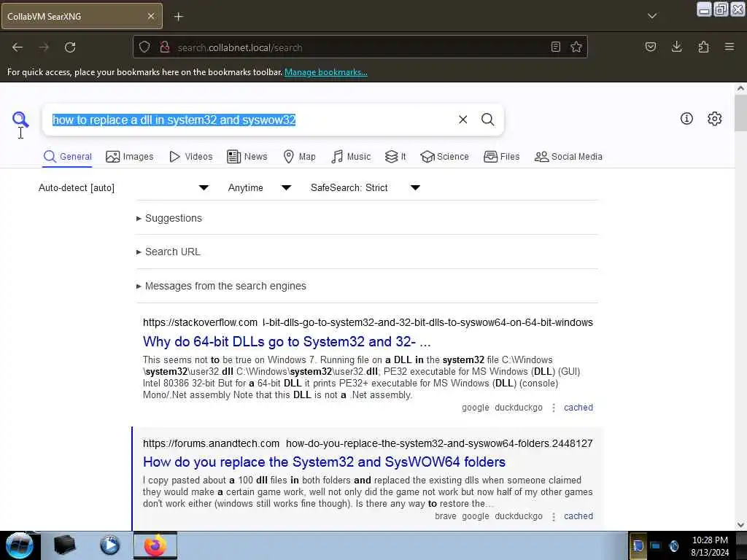Click the first system tray icon
The image size is (747, 560).
point(638,545)
